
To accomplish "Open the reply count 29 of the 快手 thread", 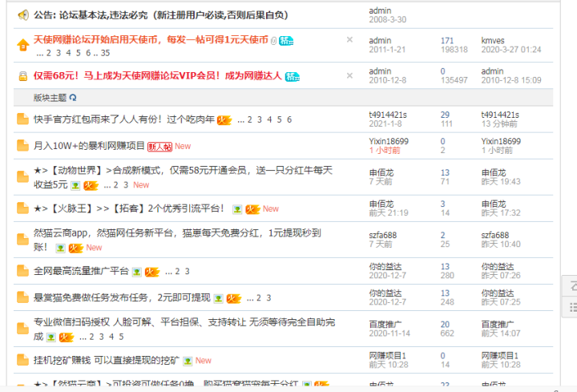I will 445,115.
